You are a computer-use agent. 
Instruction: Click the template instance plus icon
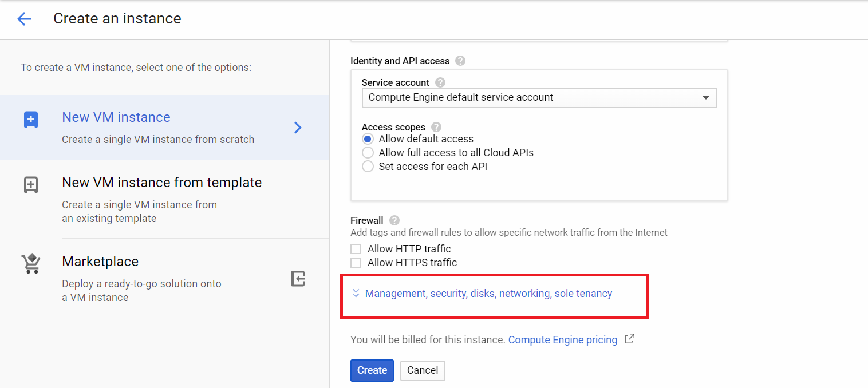click(30, 185)
